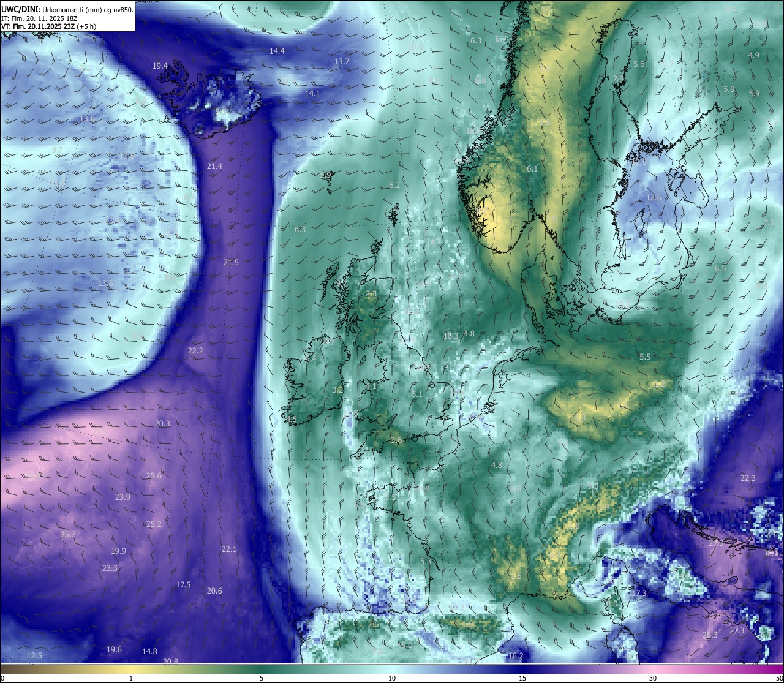
Task: Click the 25.6 value label
Action: [154, 475]
